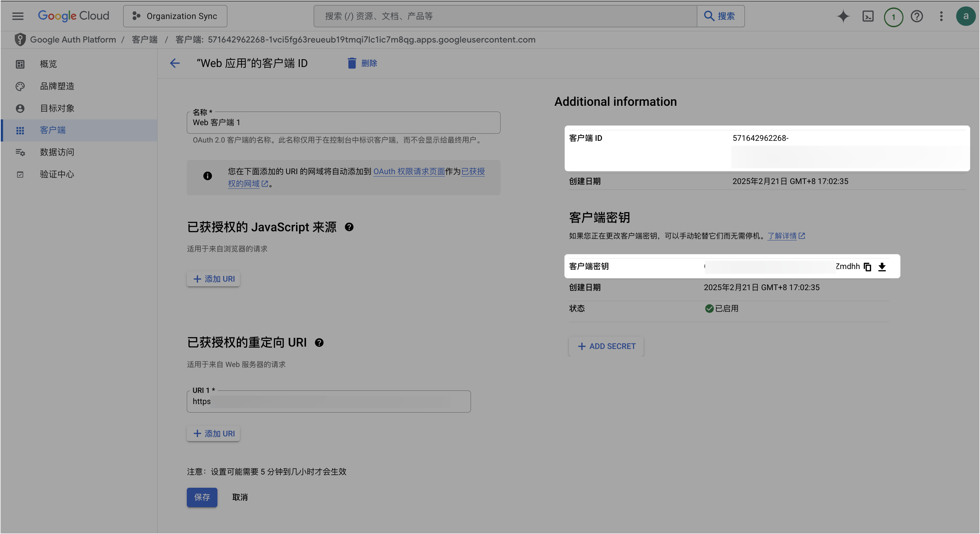The height and width of the screenshot is (534, 980).
Task: Show help for 重定向 URI
Action: tap(319, 343)
